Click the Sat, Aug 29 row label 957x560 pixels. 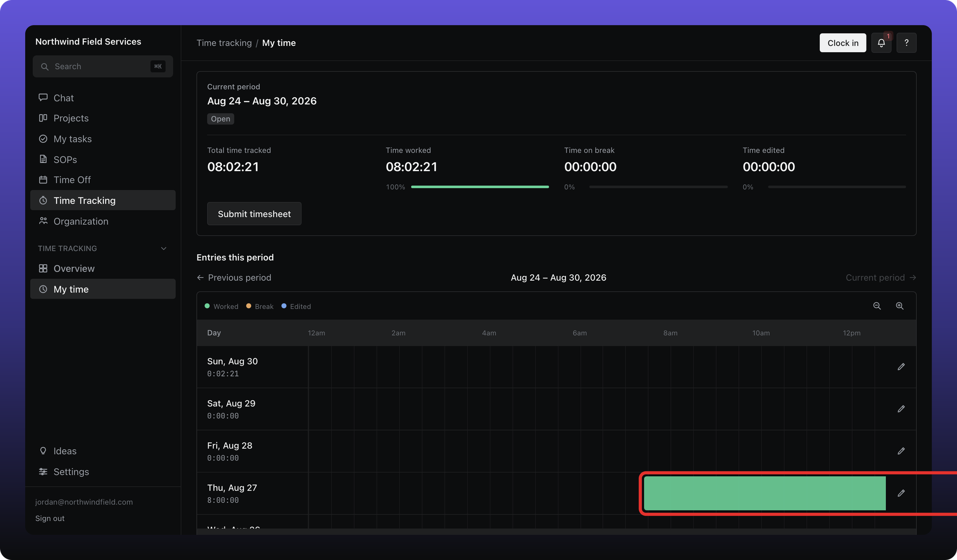tap(231, 404)
